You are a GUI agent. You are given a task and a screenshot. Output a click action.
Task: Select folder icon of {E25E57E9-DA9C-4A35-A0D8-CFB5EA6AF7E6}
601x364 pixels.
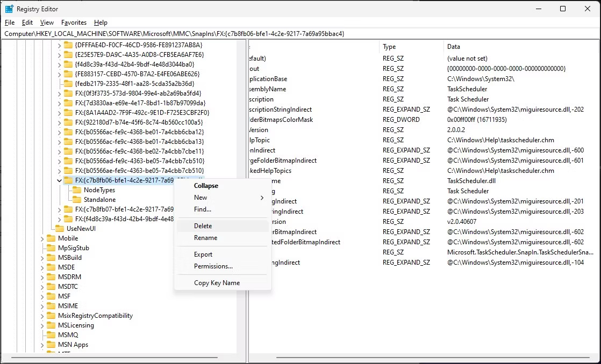point(68,55)
